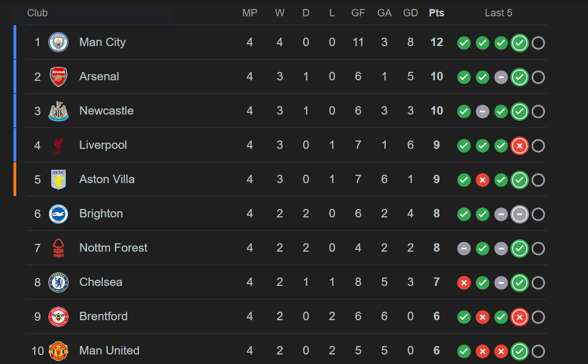Open the Brentford team name link

103,316
